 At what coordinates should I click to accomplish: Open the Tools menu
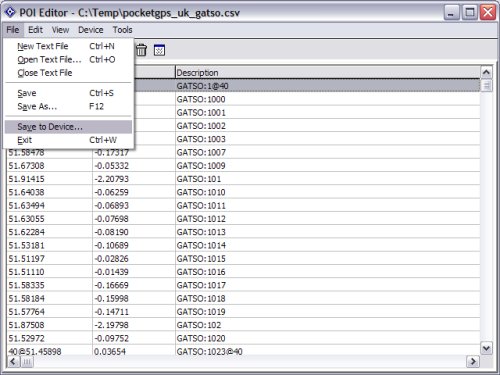[x=122, y=30]
